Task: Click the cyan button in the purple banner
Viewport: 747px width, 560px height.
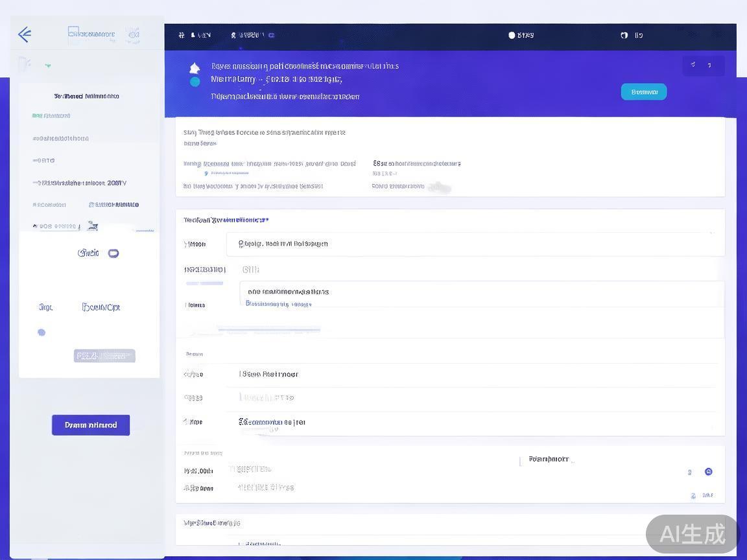Action: (643, 92)
